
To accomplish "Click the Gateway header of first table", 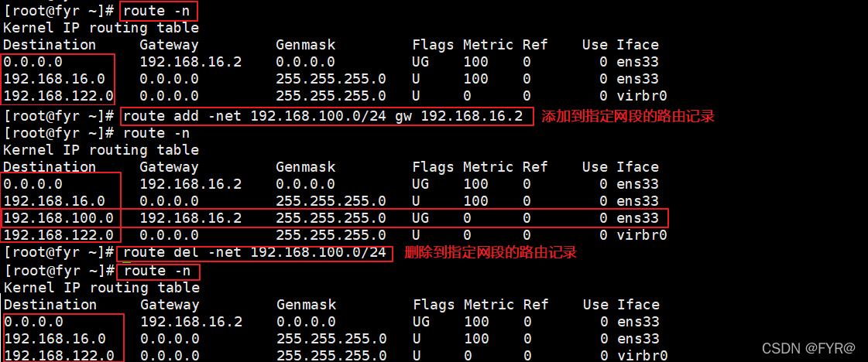I will pos(169,45).
